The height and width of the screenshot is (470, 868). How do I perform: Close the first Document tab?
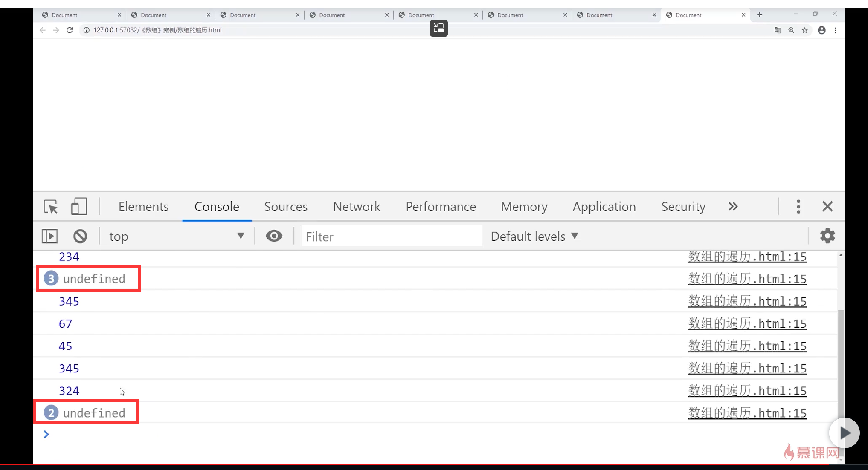[x=119, y=15]
